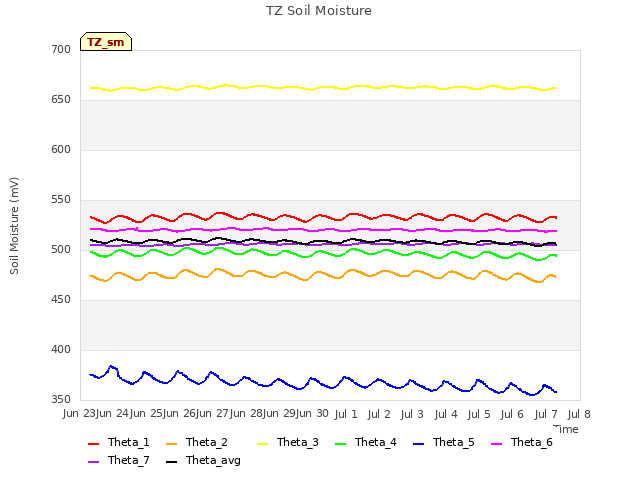640x480 pixels.
Task: Click the yellow Theta_3 legend swatch
Action: [262, 444]
